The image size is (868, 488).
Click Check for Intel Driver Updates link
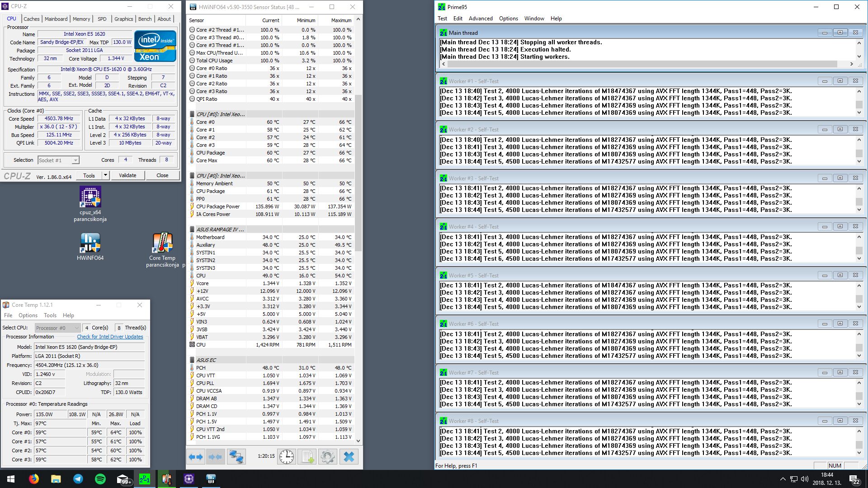110,337
